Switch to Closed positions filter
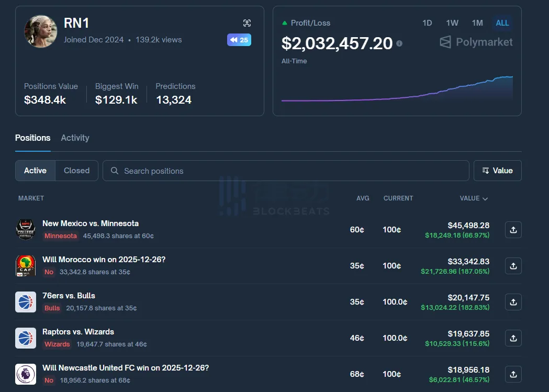Viewport: 549px width, 392px height. tap(76, 171)
